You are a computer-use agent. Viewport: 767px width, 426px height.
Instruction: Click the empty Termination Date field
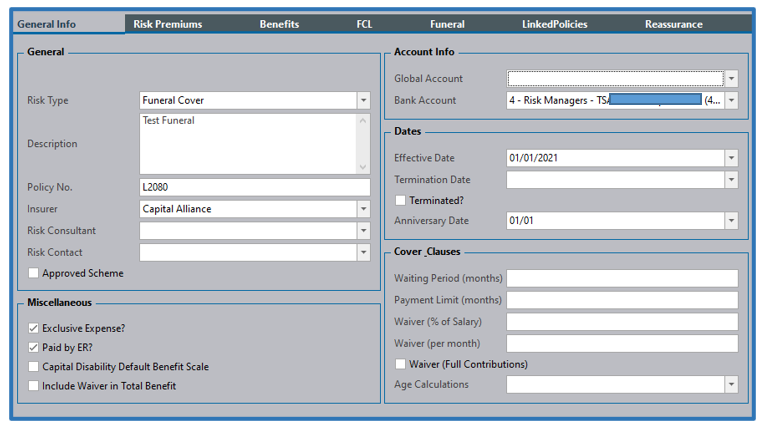click(615, 179)
